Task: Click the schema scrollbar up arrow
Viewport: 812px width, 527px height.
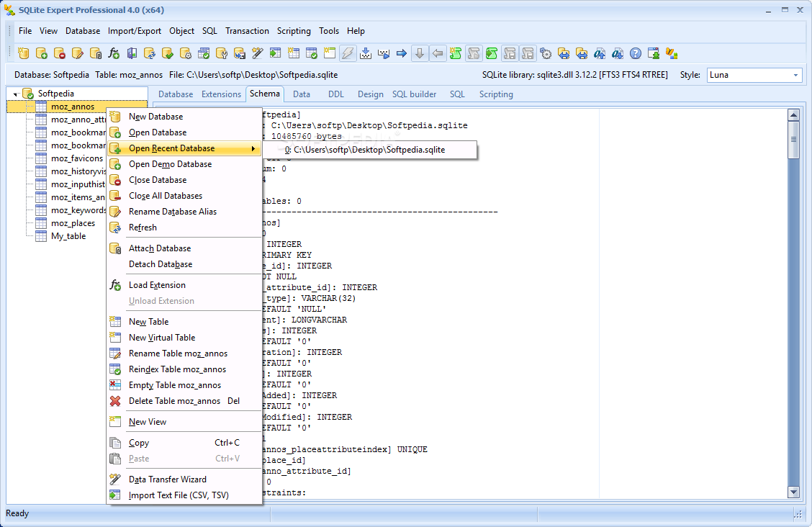Action: (x=793, y=115)
